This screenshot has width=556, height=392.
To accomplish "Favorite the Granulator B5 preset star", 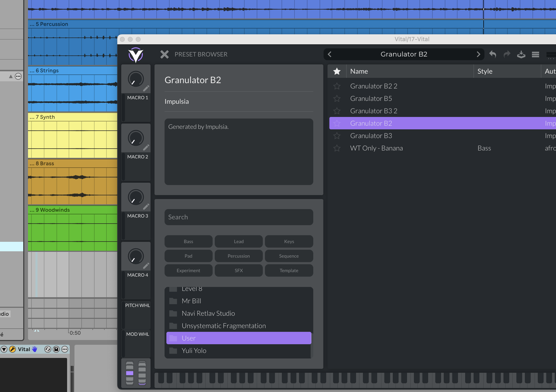I will pos(337,98).
